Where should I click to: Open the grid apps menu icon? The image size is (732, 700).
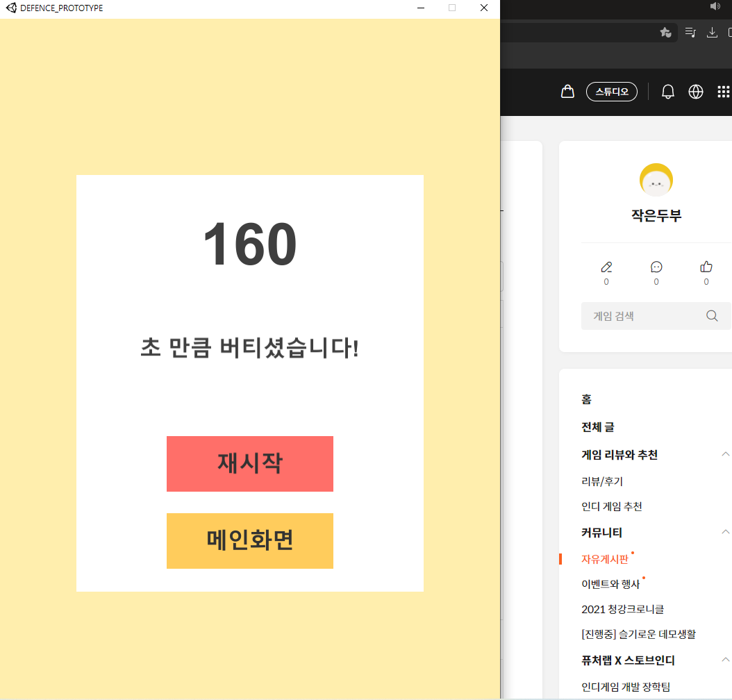pos(723,92)
